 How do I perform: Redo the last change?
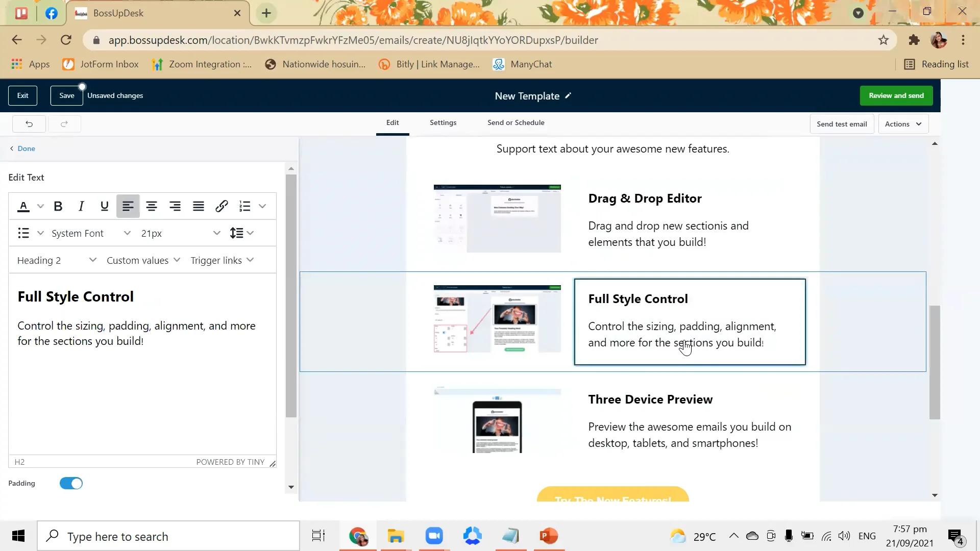coord(64,124)
